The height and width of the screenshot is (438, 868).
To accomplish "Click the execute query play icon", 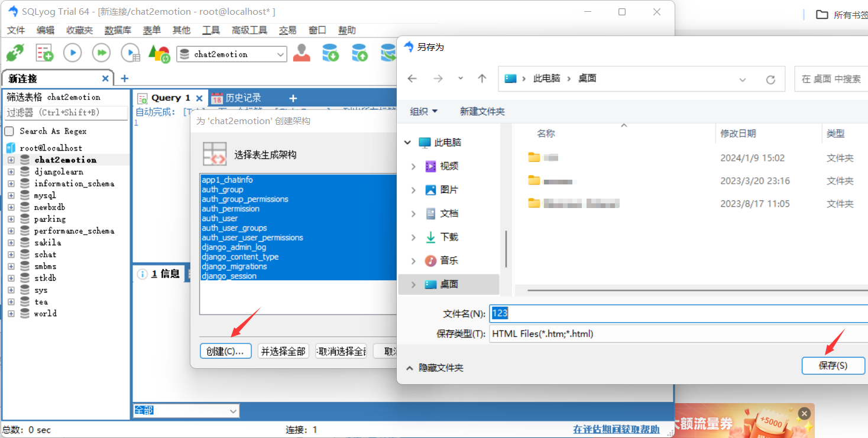I will coord(72,53).
